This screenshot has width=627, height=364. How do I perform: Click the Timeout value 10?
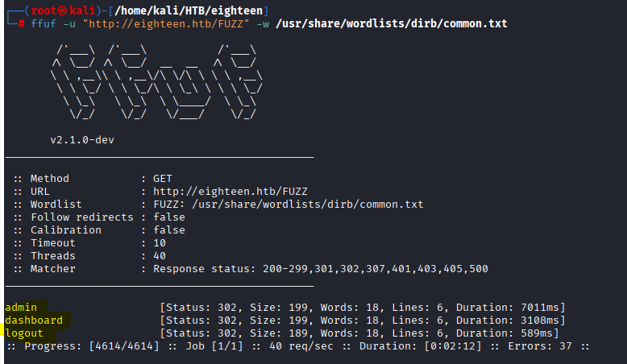click(x=160, y=243)
